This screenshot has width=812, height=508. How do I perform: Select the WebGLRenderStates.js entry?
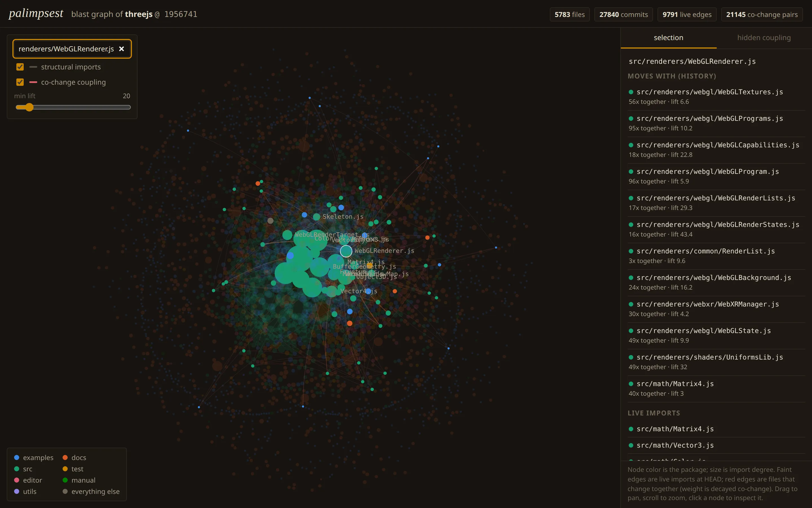coord(716,229)
